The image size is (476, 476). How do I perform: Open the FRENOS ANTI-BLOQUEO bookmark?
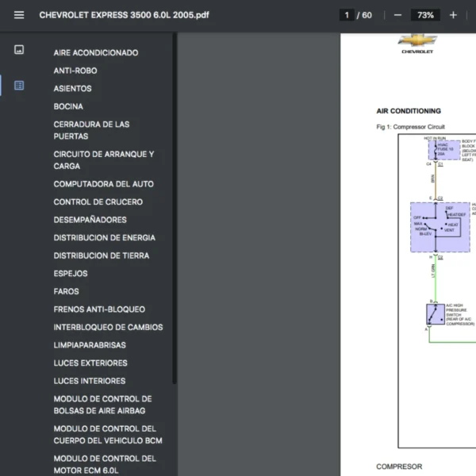(x=99, y=309)
